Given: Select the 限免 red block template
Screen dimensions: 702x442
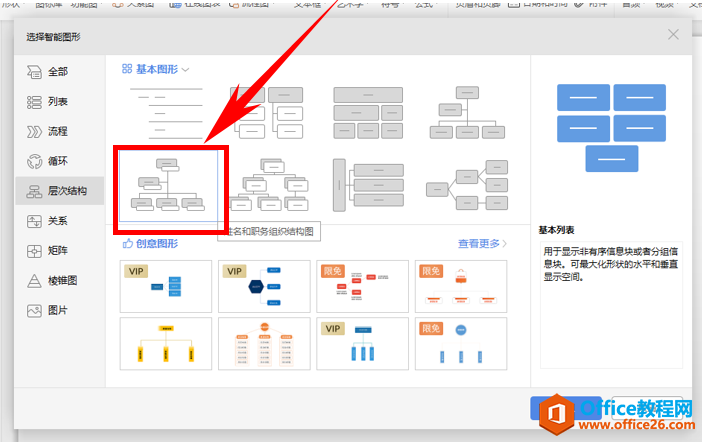Looking at the screenshot, I should (x=363, y=287).
